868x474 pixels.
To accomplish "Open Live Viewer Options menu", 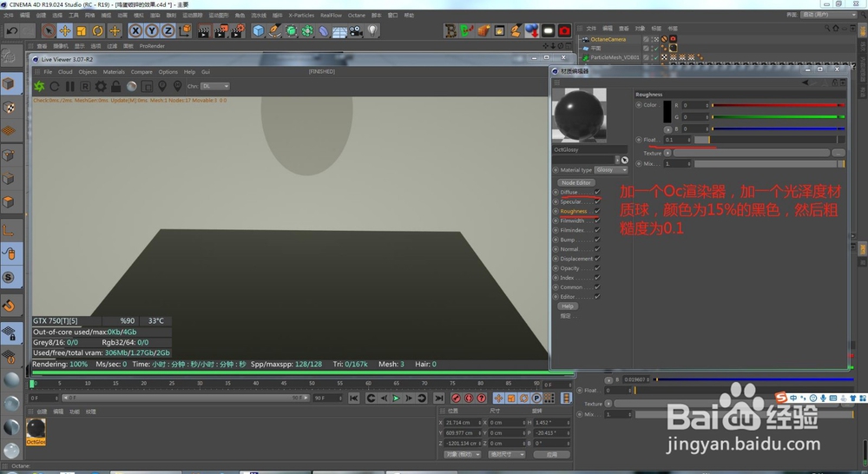I will point(168,72).
